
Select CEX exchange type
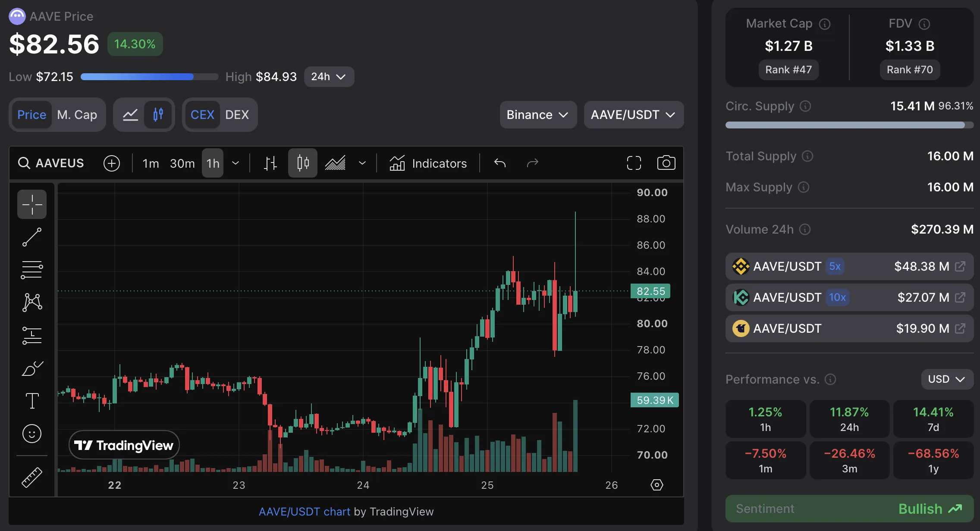(202, 115)
